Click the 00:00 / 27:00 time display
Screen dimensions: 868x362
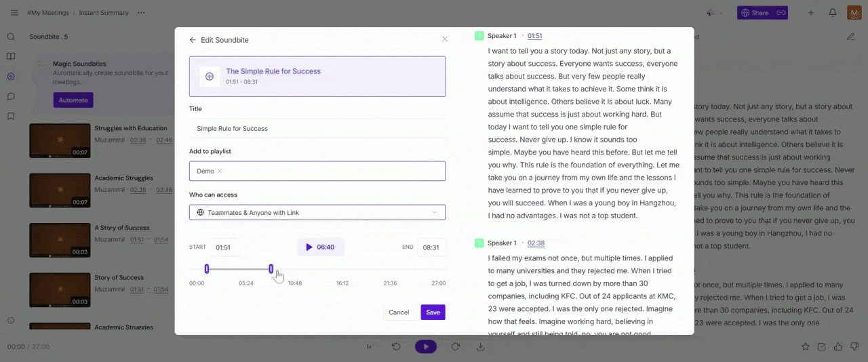point(28,346)
